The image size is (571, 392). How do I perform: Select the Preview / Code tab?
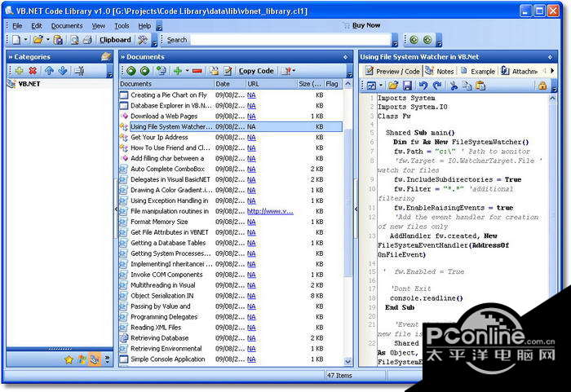click(392, 71)
